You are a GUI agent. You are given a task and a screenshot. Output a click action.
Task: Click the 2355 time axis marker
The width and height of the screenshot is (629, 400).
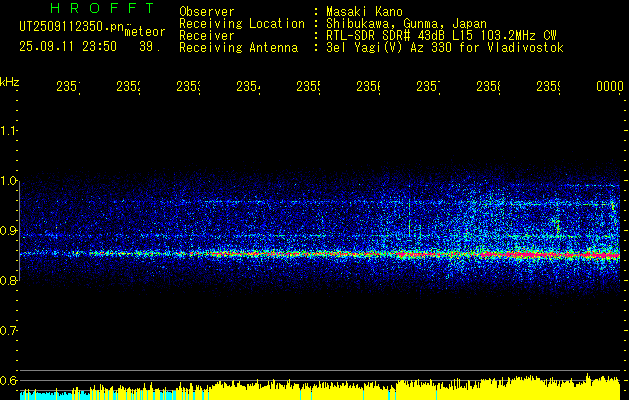(x=308, y=86)
